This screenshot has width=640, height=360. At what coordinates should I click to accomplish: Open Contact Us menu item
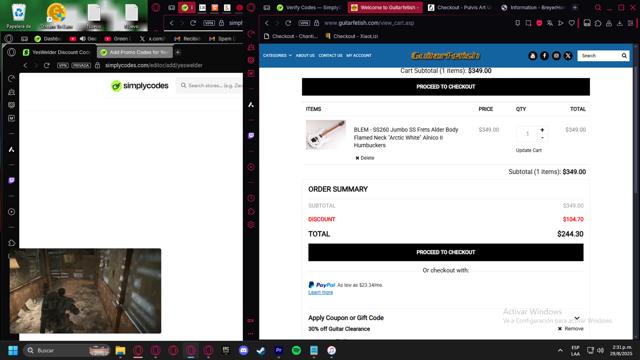tap(330, 56)
